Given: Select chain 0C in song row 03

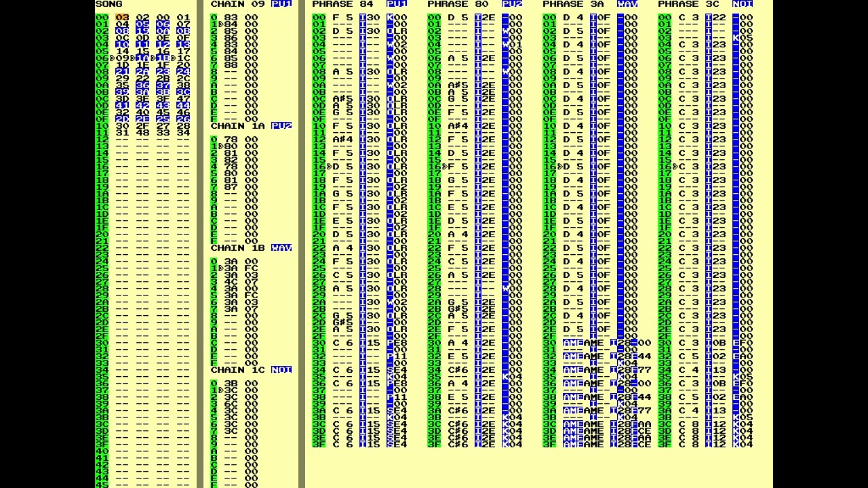Looking at the screenshot, I should point(122,38).
